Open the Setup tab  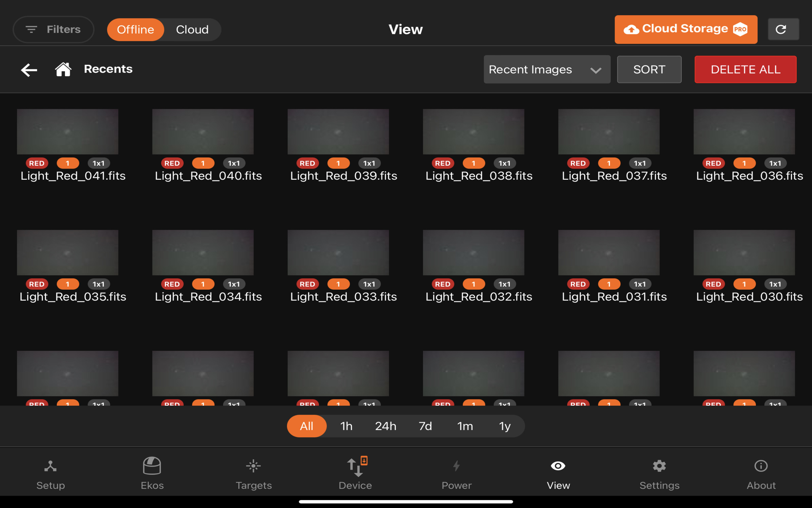pyautogui.click(x=51, y=474)
